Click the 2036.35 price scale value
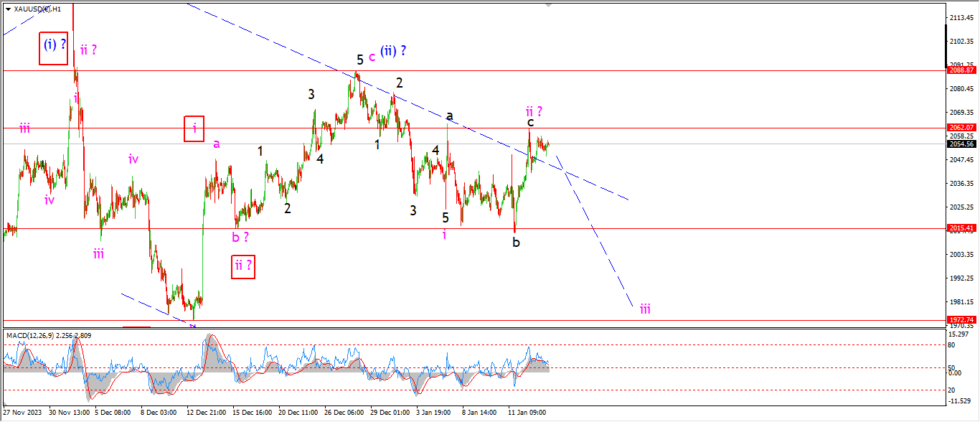This screenshot has width=980, height=422. point(961,183)
